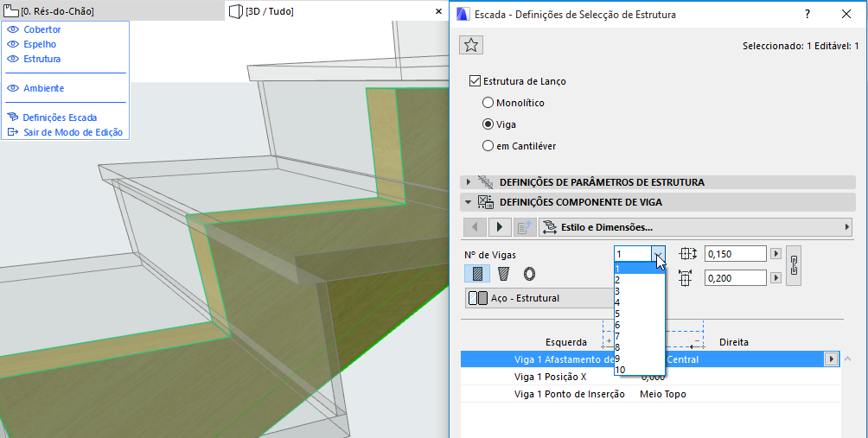
Task: Click the beam height dimension icon
Action: click(686, 278)
